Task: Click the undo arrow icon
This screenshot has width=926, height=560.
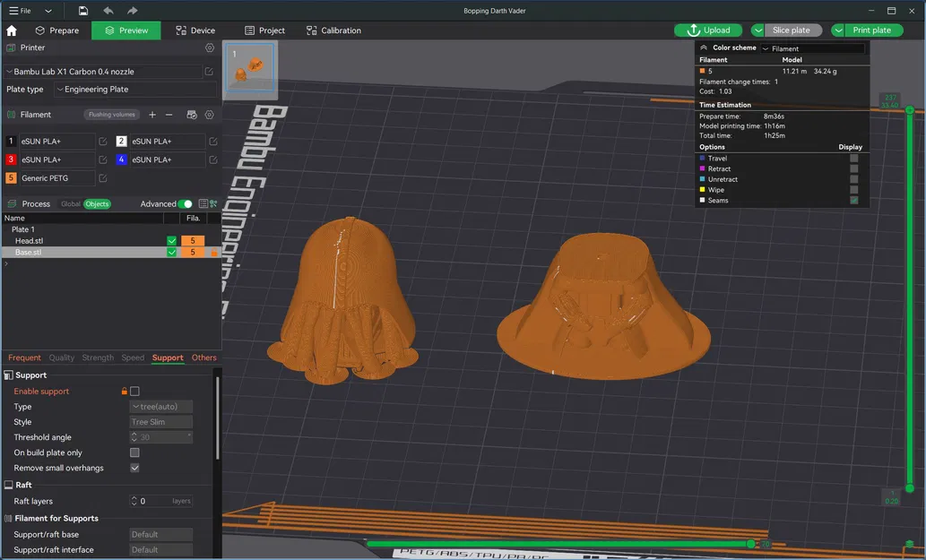Action: click(108, 11)
